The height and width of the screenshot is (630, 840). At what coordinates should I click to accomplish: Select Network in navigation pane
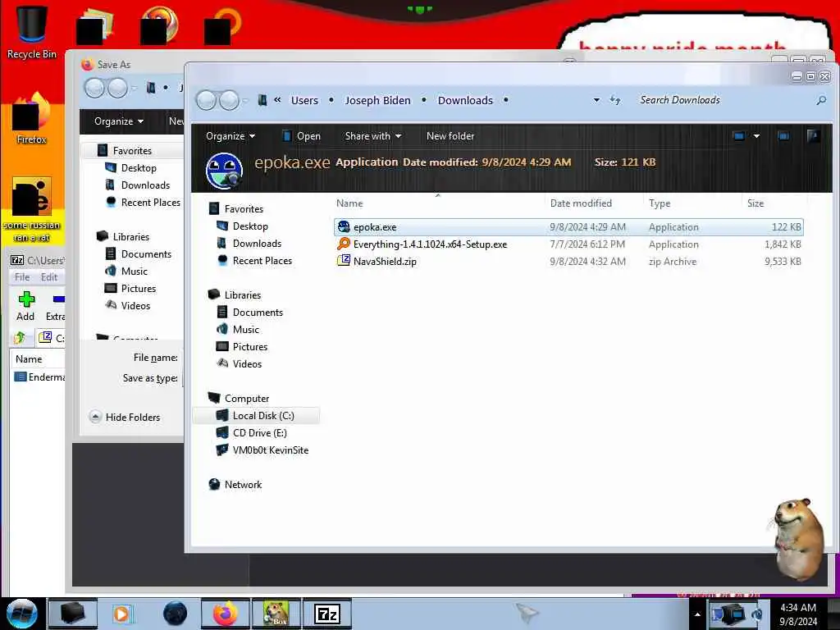pyautogui.click(x=243, y=484)
